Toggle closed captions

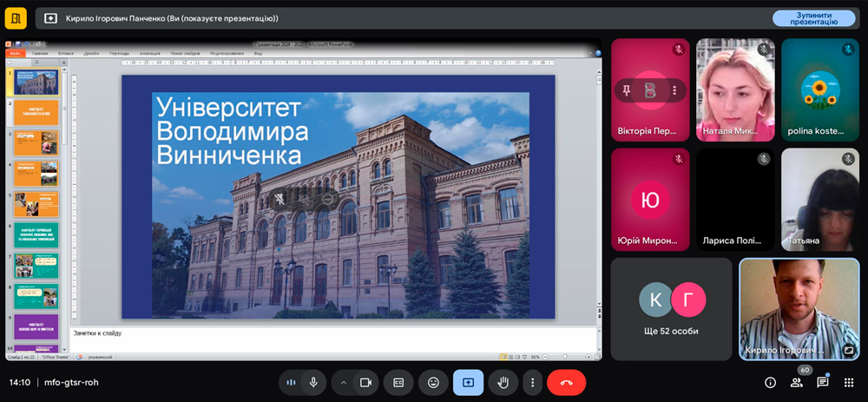[x=398, y=382]
